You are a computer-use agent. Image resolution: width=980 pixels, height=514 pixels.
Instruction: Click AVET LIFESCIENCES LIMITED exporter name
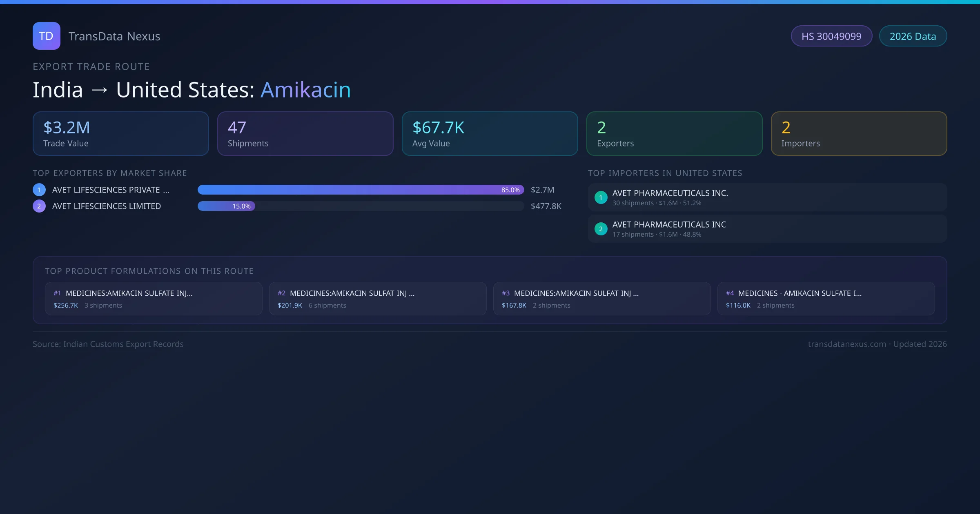coord(107,206)
